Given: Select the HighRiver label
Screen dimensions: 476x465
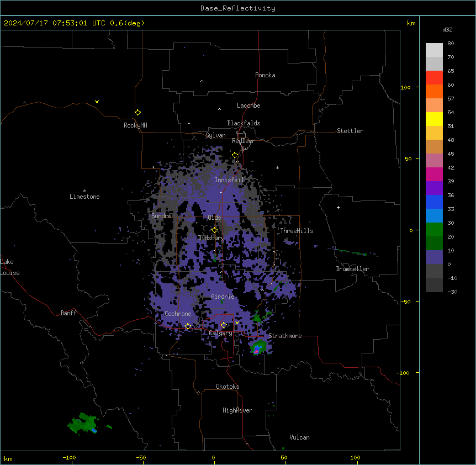Looking at the screenshot, I should (x=237, y=410).
